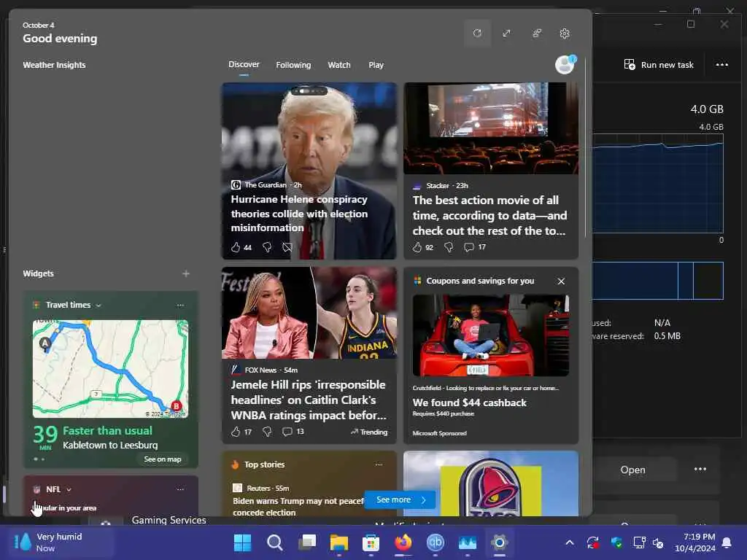Open File Explorer from taskbar
Screen dimensions: 747x560
click(x=339, y=542)
